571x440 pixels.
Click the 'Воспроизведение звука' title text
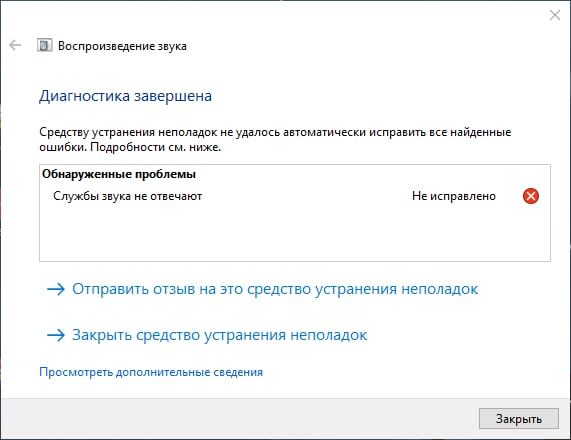122,46
